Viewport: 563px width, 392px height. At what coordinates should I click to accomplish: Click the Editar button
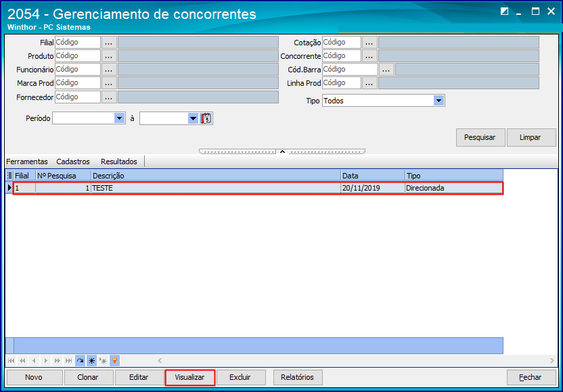click(139, 377)
